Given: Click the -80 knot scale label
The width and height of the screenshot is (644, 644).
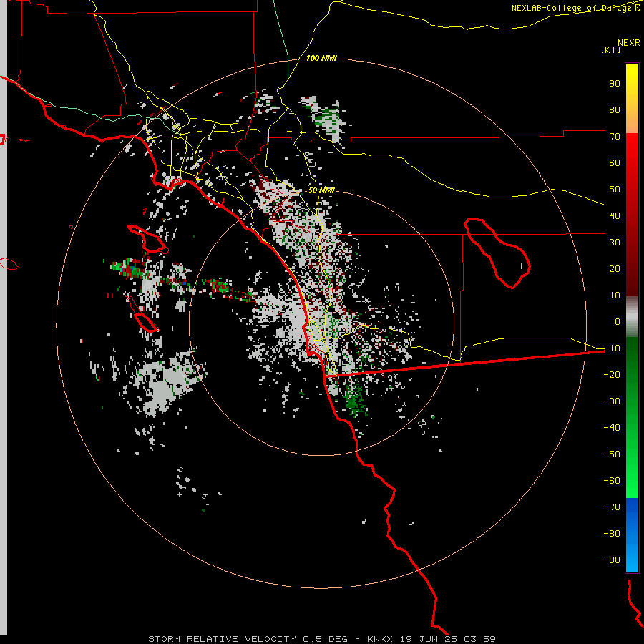Looking at the screenshot, I should click(x=612, y=534).
